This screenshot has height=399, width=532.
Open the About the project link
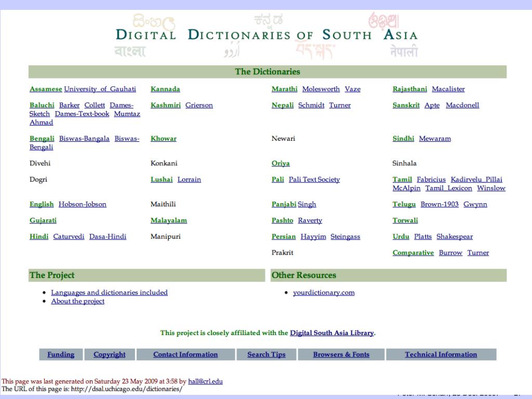pyautogui.click(x=78, y=301)
